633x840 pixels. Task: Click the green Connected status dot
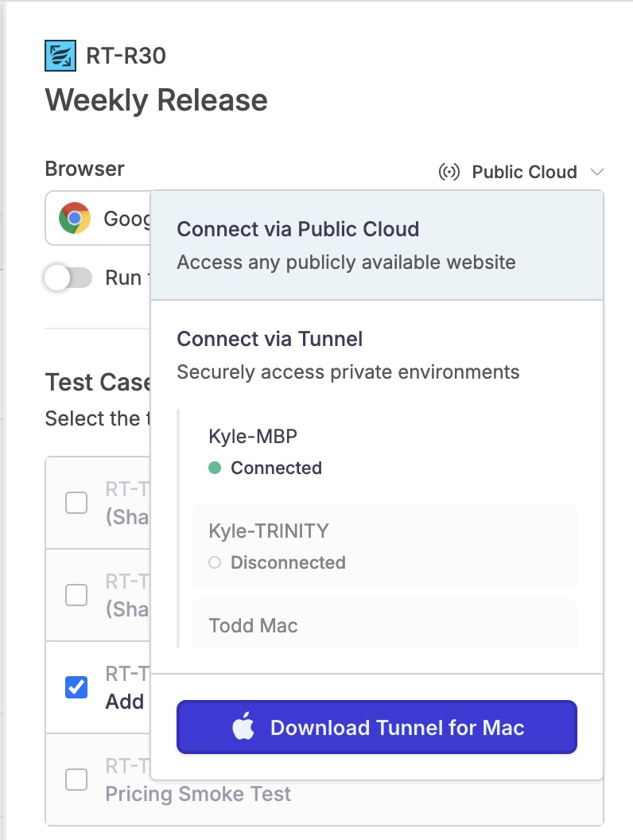pos(214,468)
